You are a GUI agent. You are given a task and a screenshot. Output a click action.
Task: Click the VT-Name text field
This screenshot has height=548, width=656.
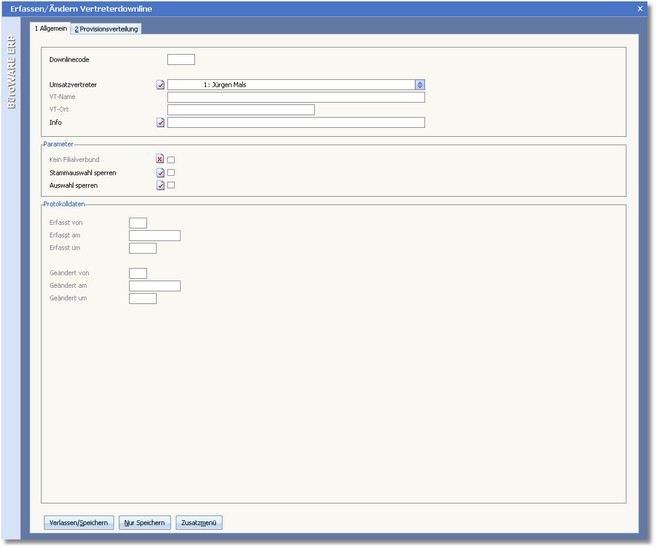click(x=296, y=98)
